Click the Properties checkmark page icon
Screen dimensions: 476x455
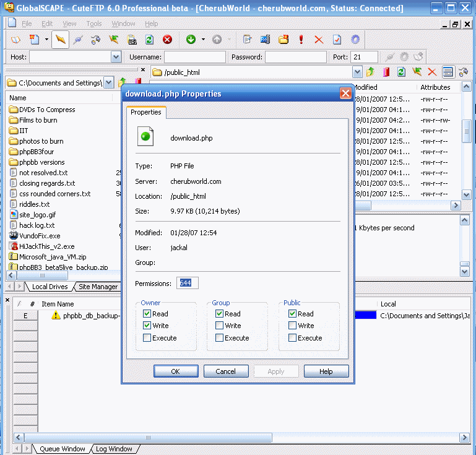tap(337, 40)
